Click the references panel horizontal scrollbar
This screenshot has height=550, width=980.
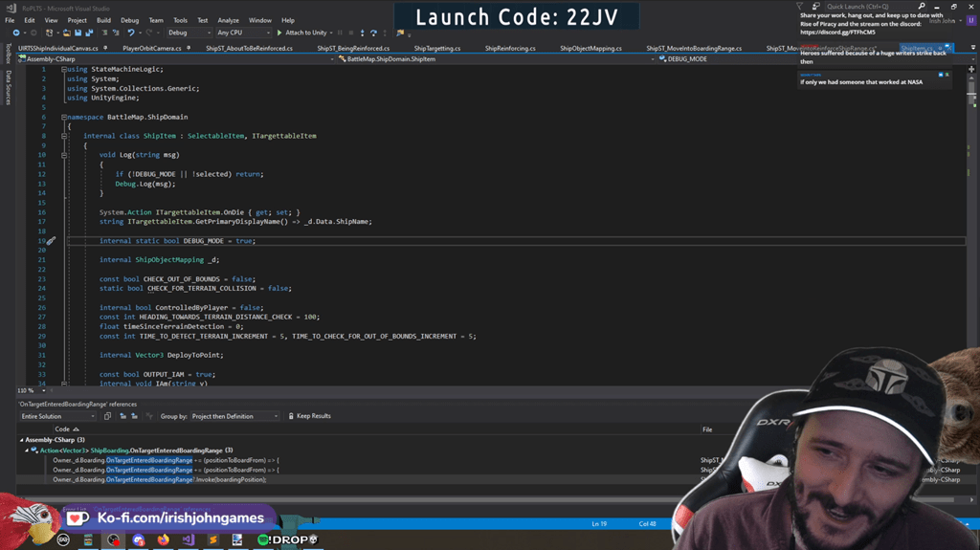(x=487, y=500)
